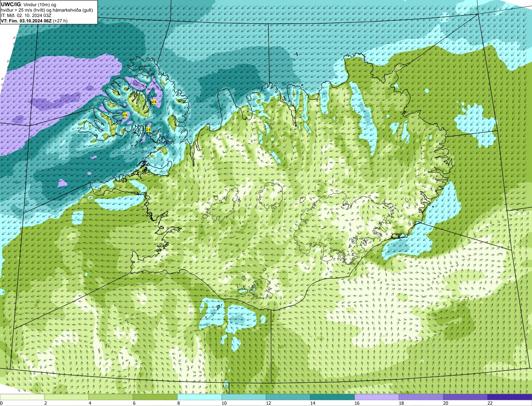Click the 14–16 m/s dark teal legend swatch
This screenshot has height=406, width=532.
332,397
